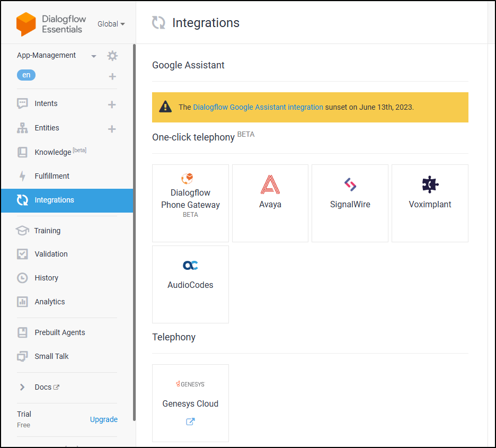Choose the SignalWire telephony integration
Screen dimensions: 496x448
click(350, 203)
